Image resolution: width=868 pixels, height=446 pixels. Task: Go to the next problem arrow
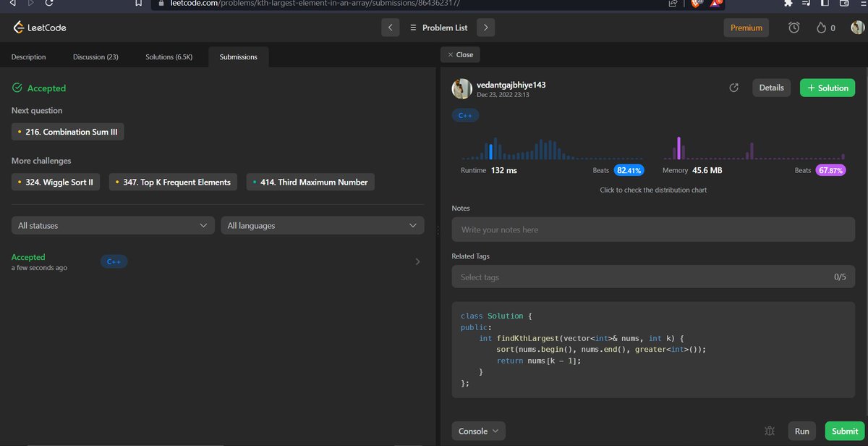point(486,28)
